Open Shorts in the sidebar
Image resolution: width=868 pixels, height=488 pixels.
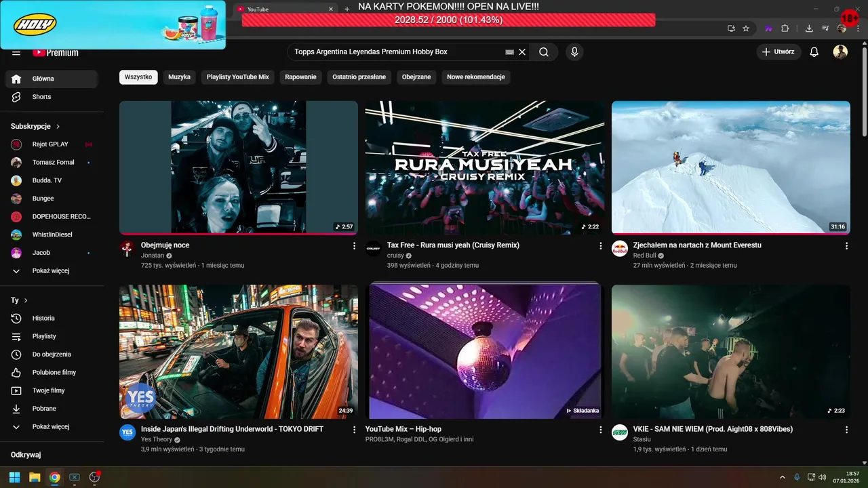pos(52,97)
